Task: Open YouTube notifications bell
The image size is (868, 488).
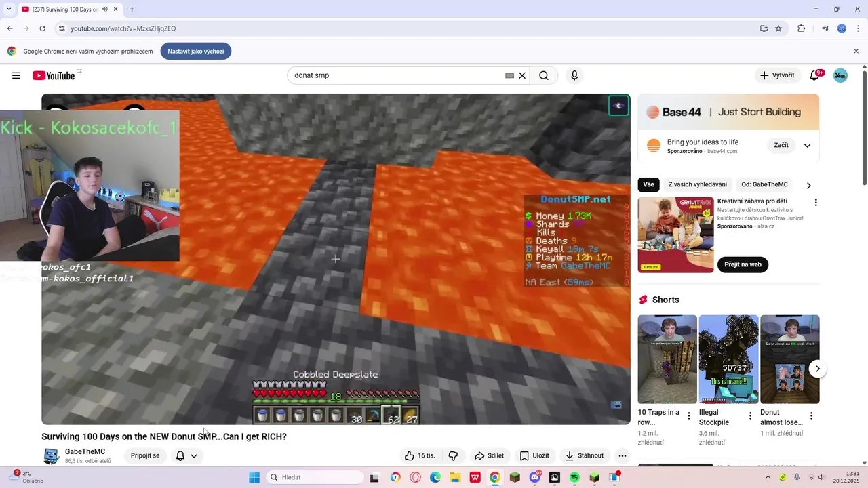Action: coord(814,75)
